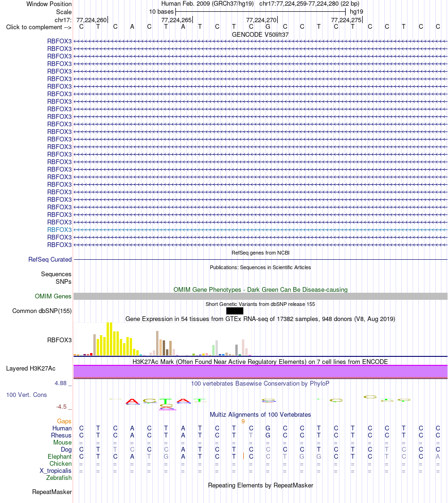This screenshot has width=448, height=503.
Task: Click the 'X_tropicalis' alignment row label
Action: [56, 470]
